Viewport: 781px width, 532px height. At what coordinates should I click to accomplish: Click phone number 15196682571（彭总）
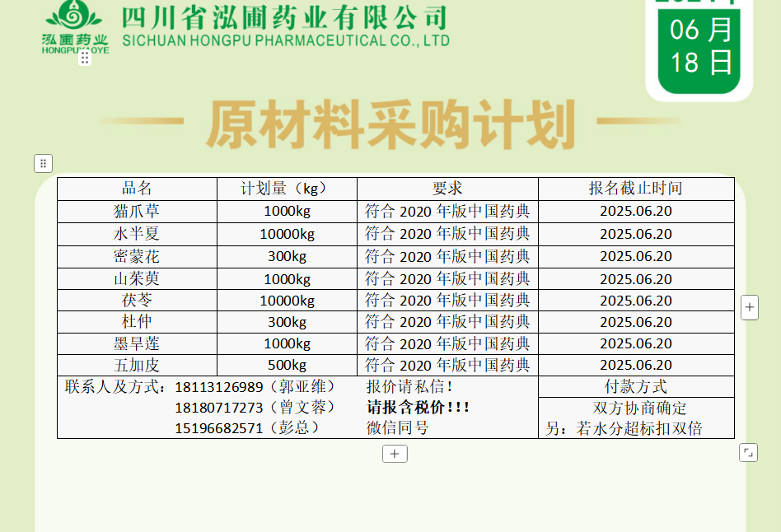(x=247, y=428)
